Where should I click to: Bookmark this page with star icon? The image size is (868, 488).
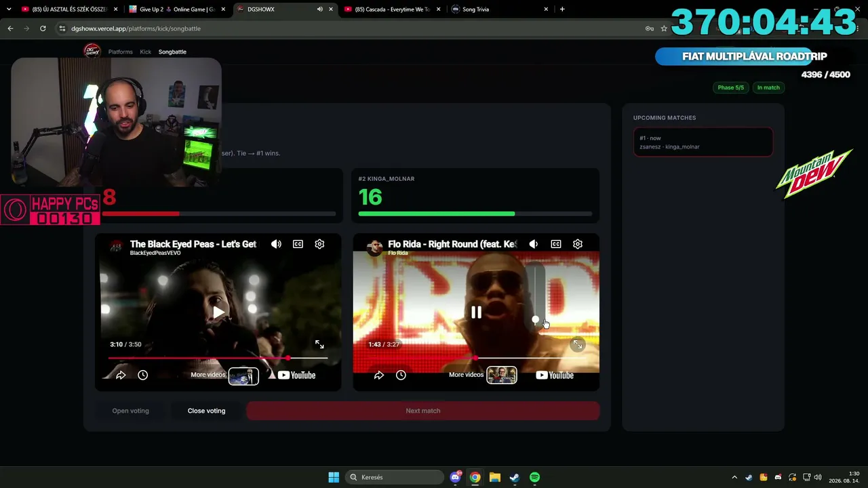(x=664, y=28)
